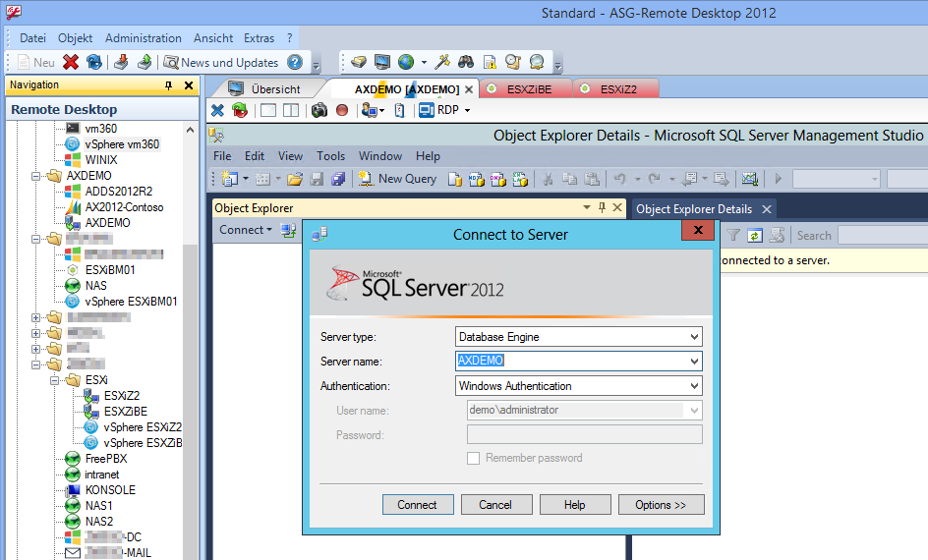Open the SSMS Tools menu
The image size is (928, 560).
pos(330,156)
